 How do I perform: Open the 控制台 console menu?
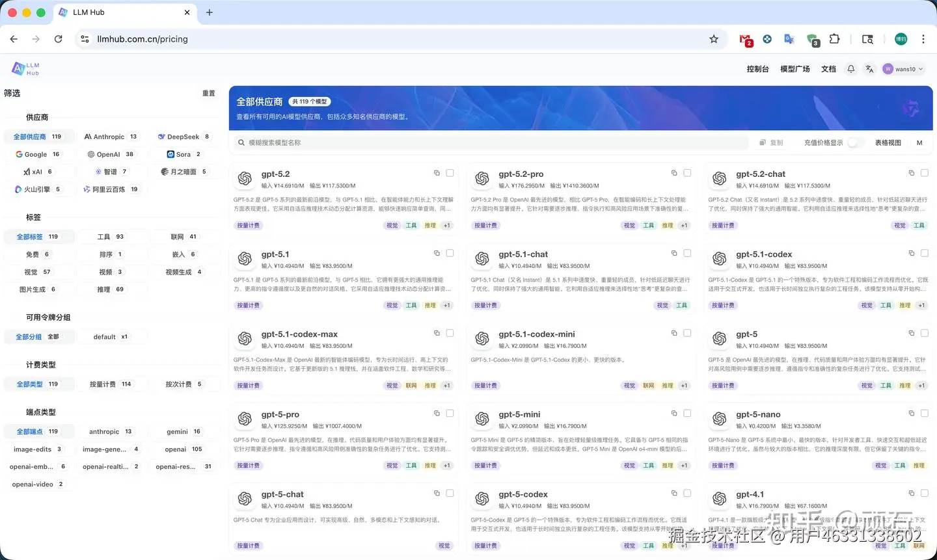tap(757, 69)
